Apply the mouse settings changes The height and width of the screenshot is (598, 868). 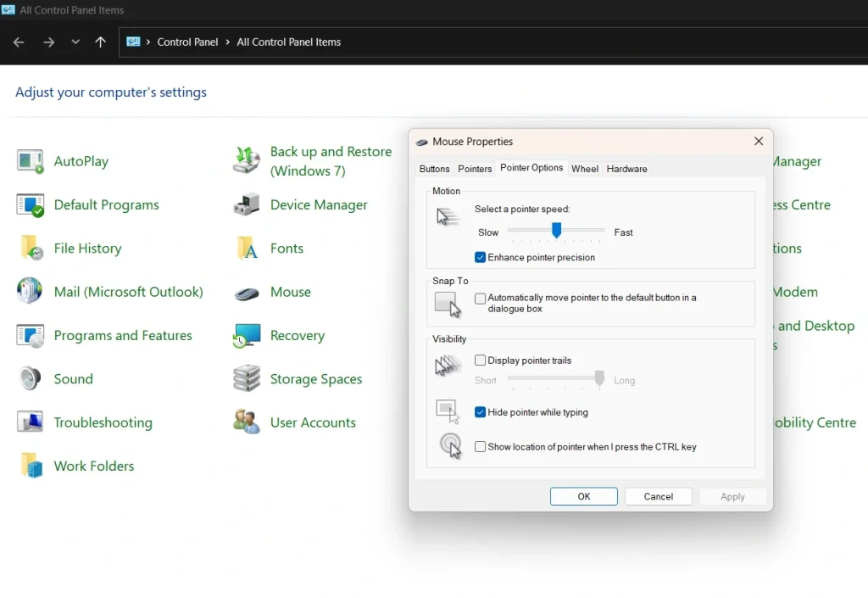pos(732,496)
